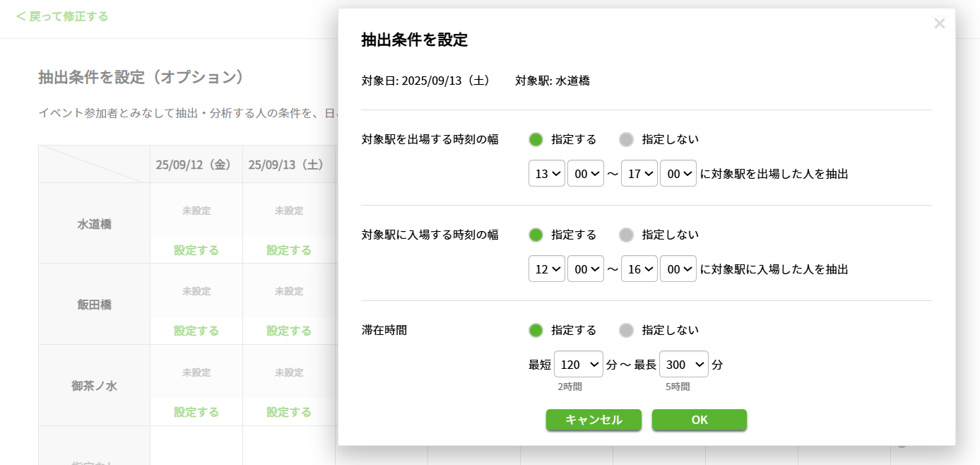Image resolution: width=980 pixels, height=465 pixels.
Task: Select 指定する for entry time range
Action: (536, 235)
